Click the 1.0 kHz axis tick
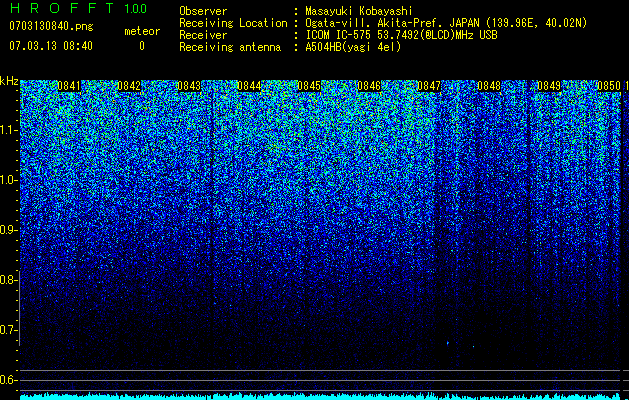The image size is (629, 400). [9, 180]
